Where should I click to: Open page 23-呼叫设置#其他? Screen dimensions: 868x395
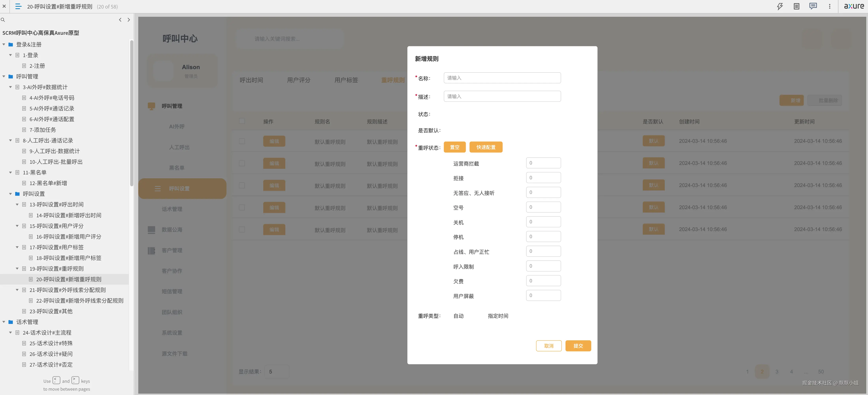pyautogui.click(x=51, y=311)
